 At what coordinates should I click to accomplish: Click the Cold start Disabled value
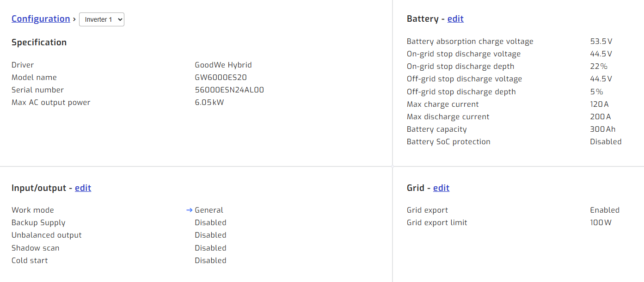pos(210,261)
